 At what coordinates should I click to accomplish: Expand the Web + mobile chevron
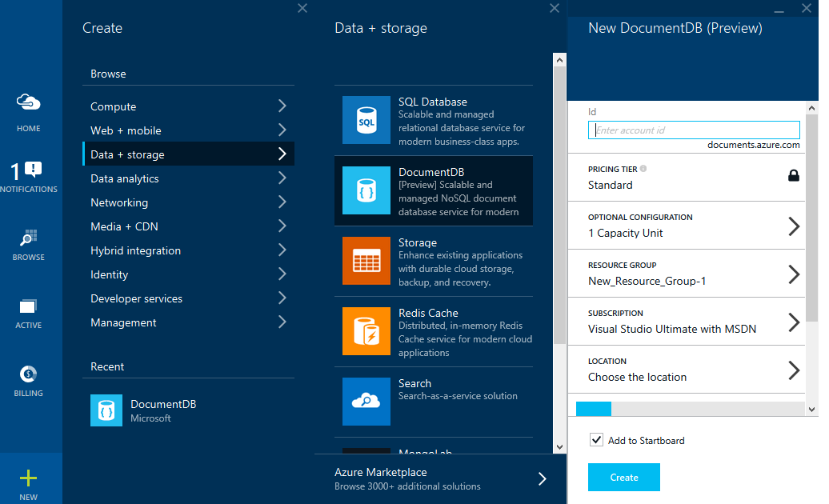coord(282,130)
